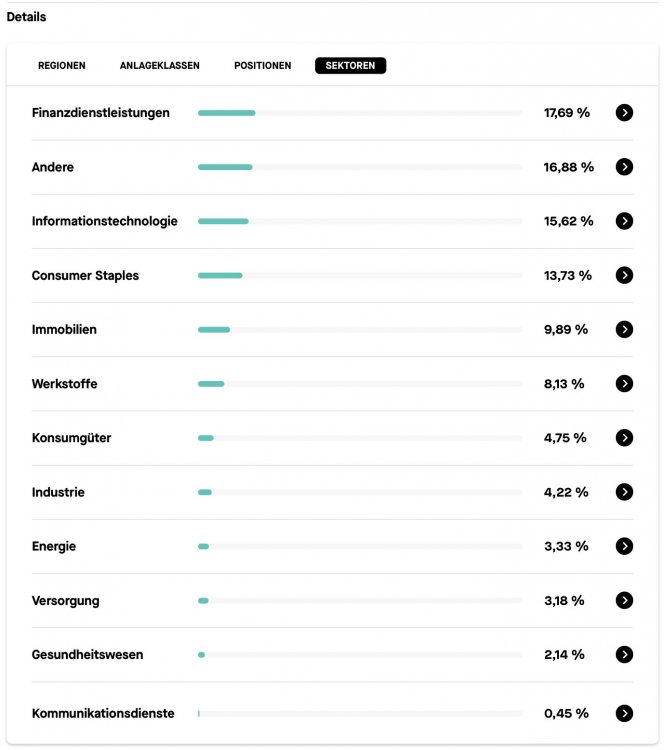Open Industrie sector arrow icon
The height and width of the screenshot is (750, 664).
pos(624,492)
